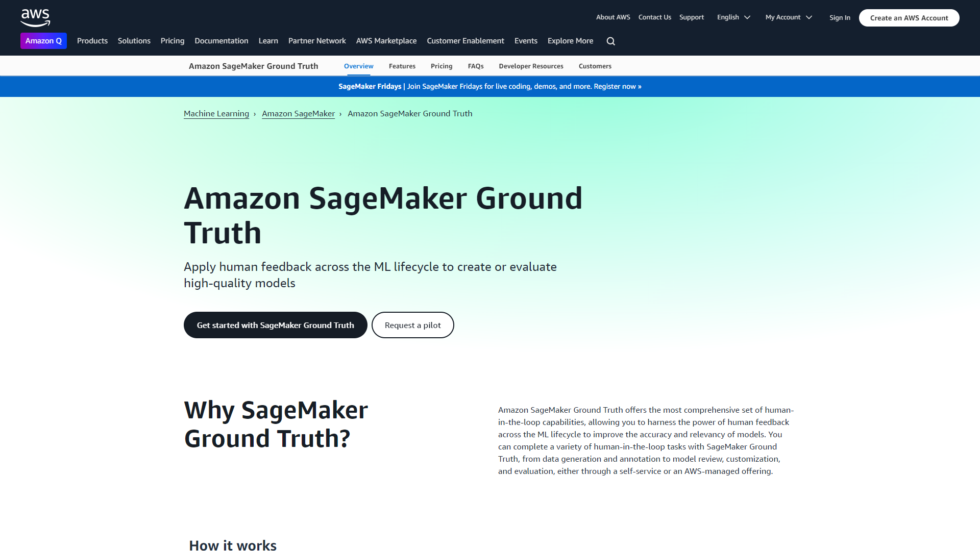The height and width of the screenshot is (551, 980).
Task: Open the Pricing tab
Action: tap(441, 66)
